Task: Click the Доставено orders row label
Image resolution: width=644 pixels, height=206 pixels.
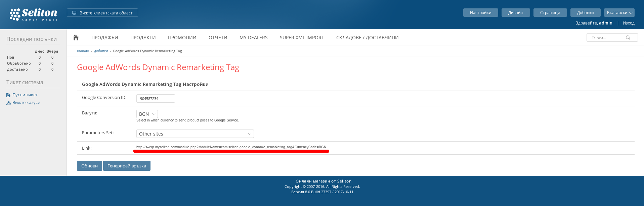Action: pos(17,69)
